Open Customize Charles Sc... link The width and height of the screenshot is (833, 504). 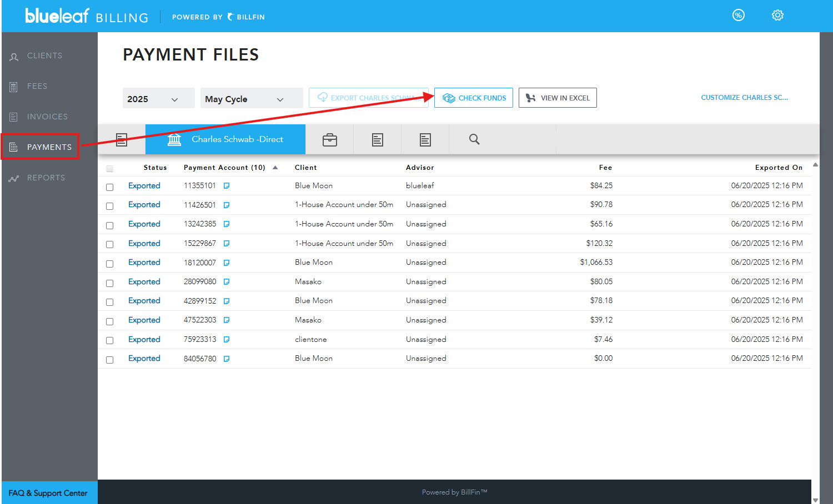pos(745,98)
